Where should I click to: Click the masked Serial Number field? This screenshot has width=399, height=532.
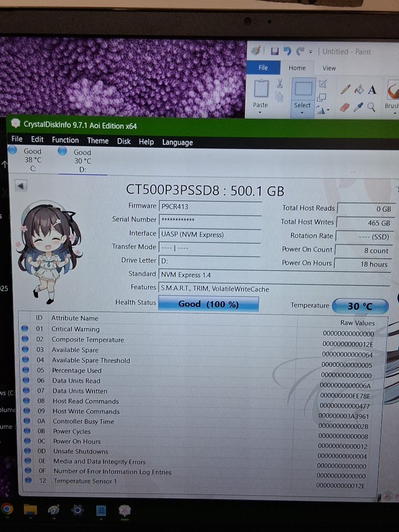click(210, 220)
